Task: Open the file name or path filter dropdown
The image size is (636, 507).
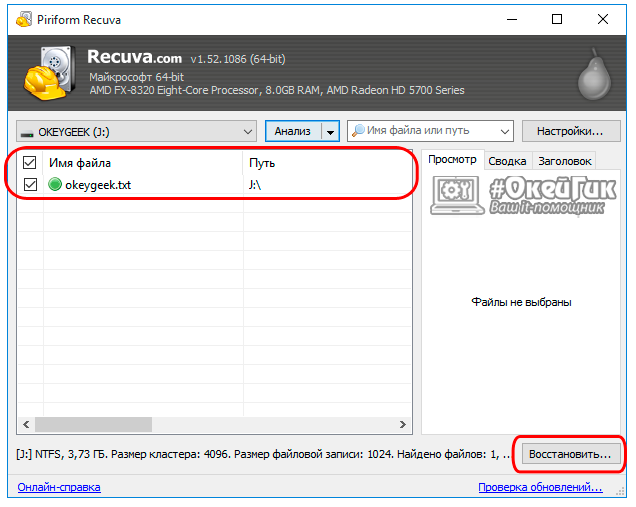Action: pyautogui.click(x=505, y=131)
